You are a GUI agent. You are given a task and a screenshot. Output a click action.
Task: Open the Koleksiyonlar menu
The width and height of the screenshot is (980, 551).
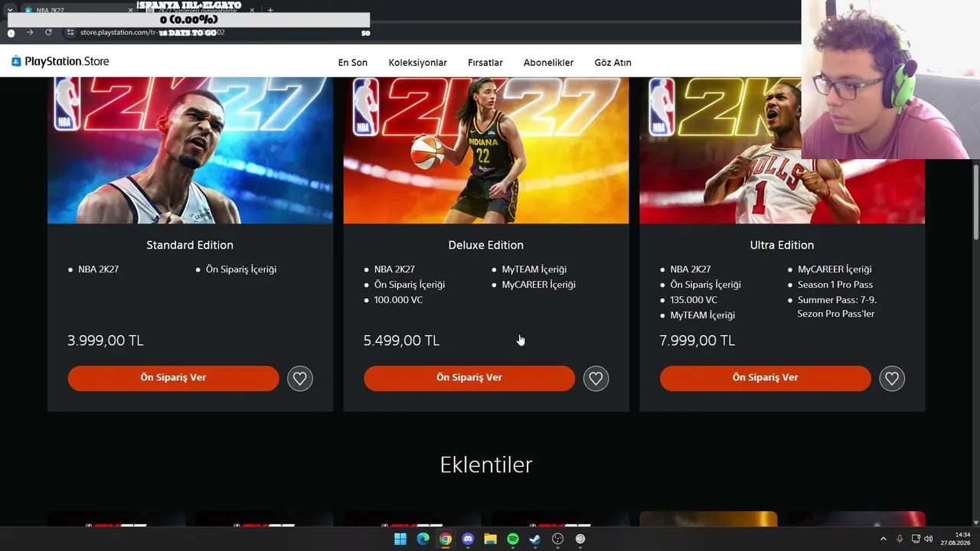pyautogui.click(x=418, y=63)
